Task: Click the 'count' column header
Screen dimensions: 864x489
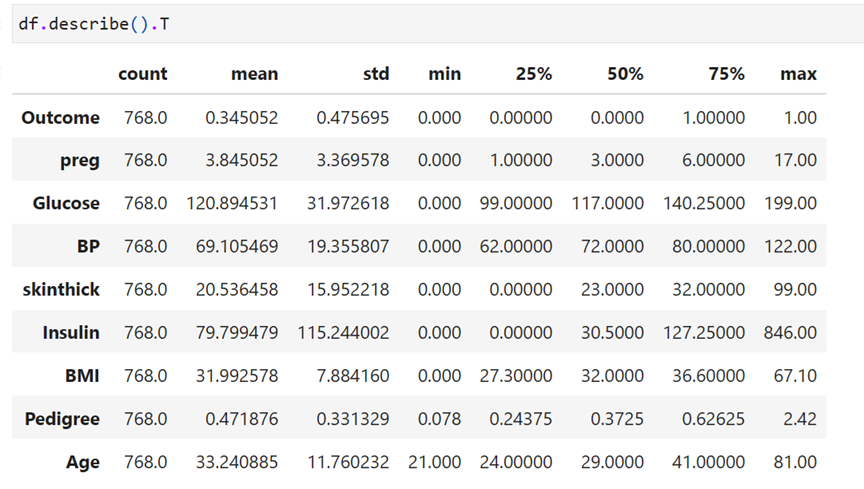Action: coord(143,74)
